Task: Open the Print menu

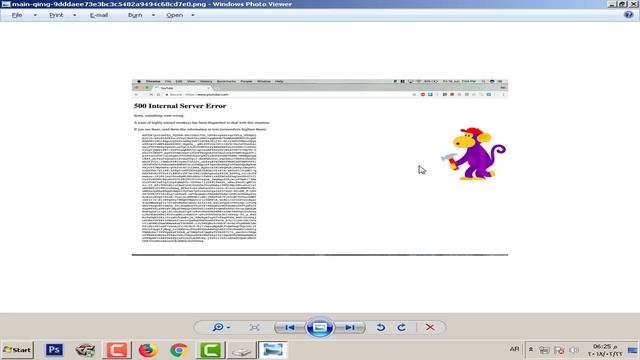Action: point(56,15)
